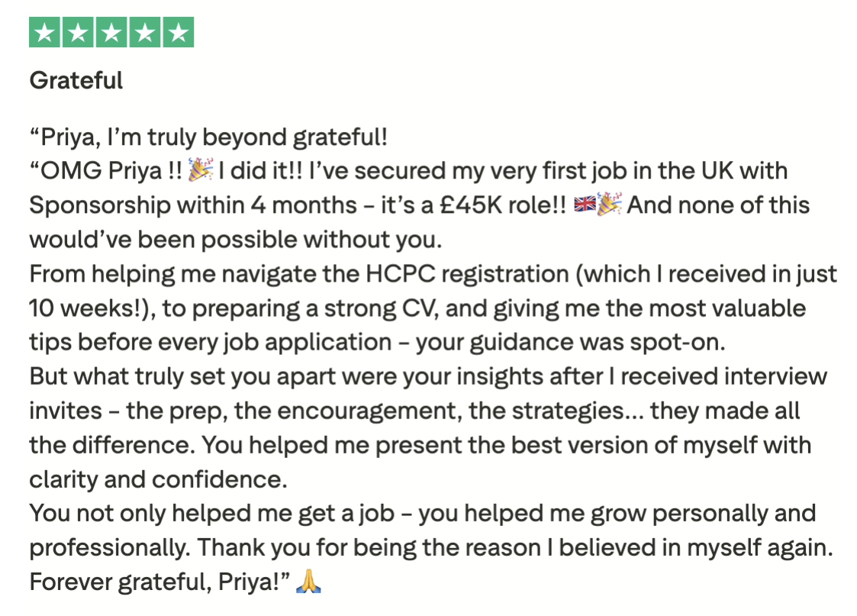The height and width of the screenshot is (616, 857).
Task: Click the UK flag emoji
Action: coord(584,205)
